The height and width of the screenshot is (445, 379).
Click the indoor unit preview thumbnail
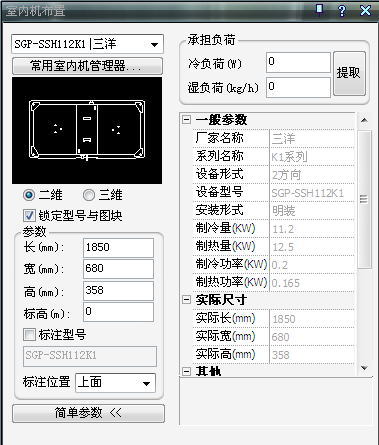pos(87,130)
